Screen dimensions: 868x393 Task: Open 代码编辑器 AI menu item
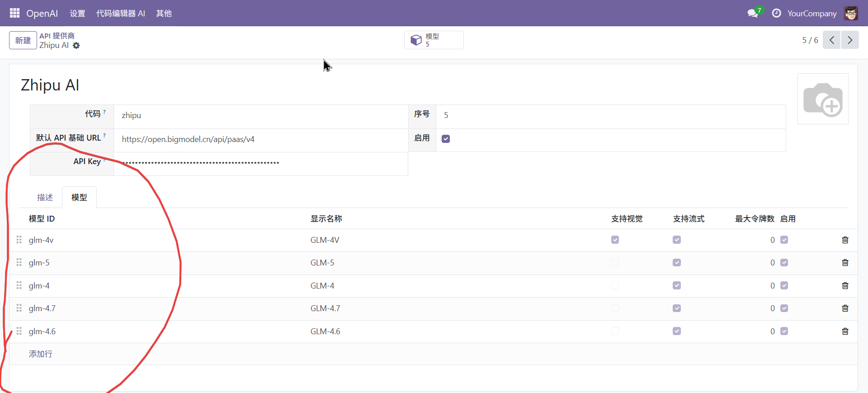coord(120,13)
